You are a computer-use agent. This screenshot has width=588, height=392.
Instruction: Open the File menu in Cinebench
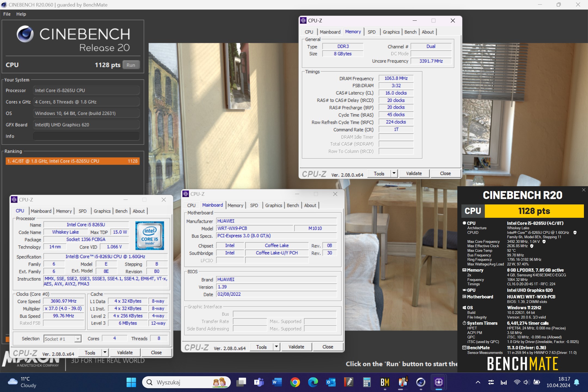[x=7, y=14]
